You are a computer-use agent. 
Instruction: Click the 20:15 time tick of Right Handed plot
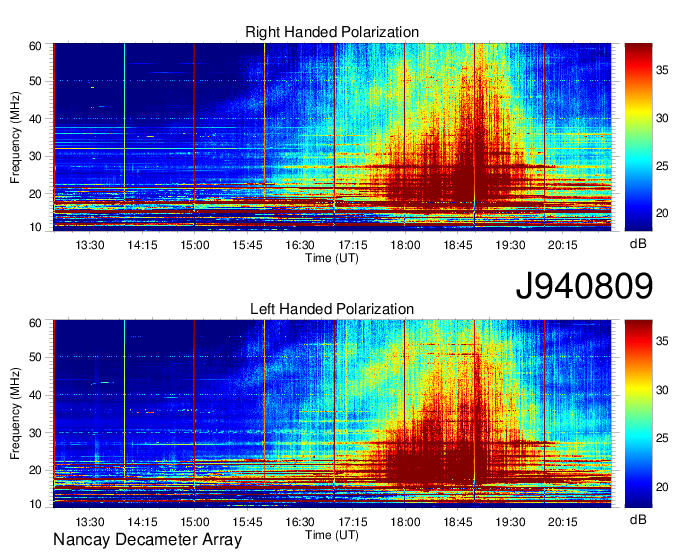[x=562, y=245]
